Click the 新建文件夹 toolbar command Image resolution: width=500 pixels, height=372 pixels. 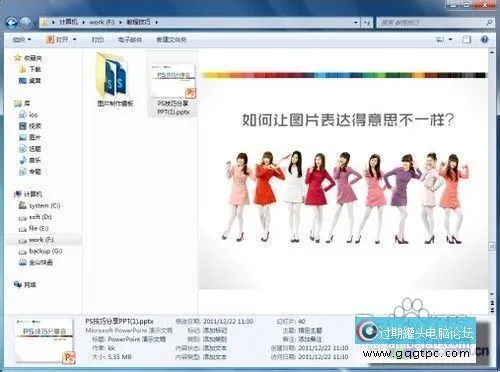click(171, 40)
